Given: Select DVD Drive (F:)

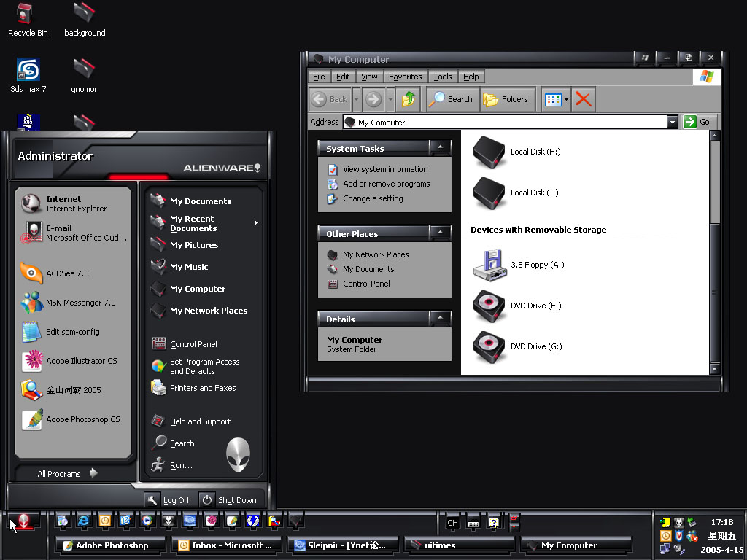Looking at the screenshot, I should [517, 306].
